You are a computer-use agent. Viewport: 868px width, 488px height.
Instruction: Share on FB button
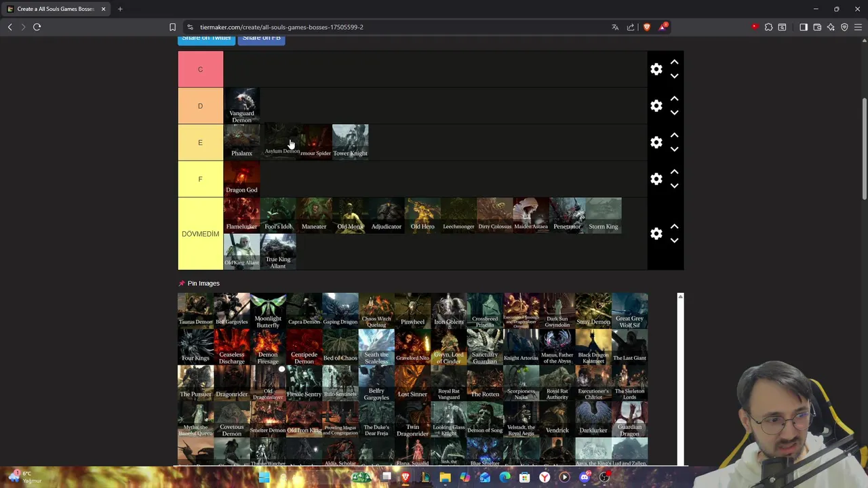coord(261,39)
